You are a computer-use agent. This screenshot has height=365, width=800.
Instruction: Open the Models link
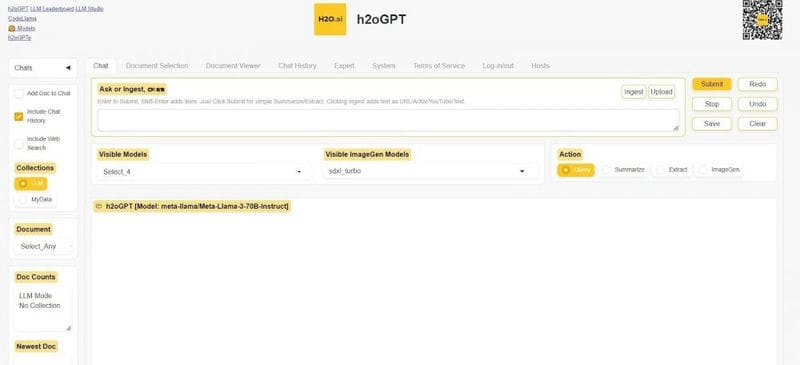tap(26, 29)
